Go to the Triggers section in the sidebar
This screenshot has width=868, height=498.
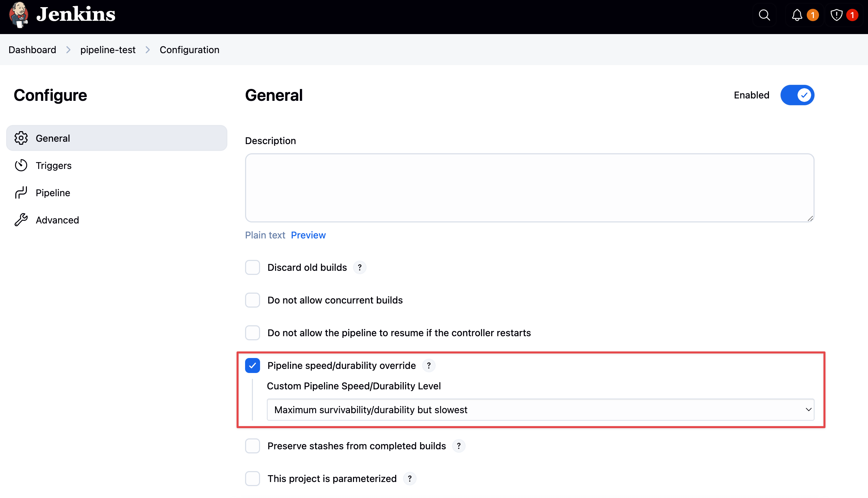[54, 166]
